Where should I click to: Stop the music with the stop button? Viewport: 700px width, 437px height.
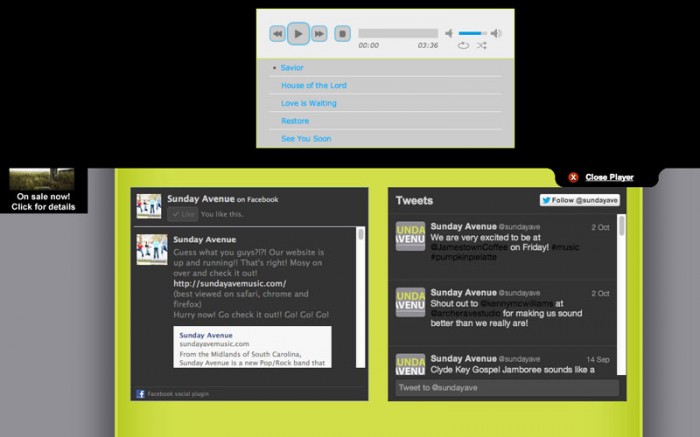tap(342, 33)
